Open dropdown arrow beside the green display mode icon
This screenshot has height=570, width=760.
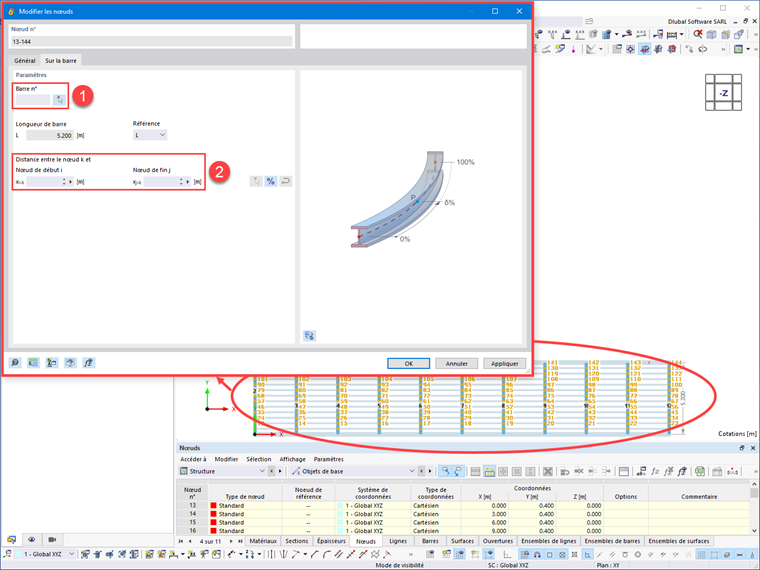click(748, 49)
